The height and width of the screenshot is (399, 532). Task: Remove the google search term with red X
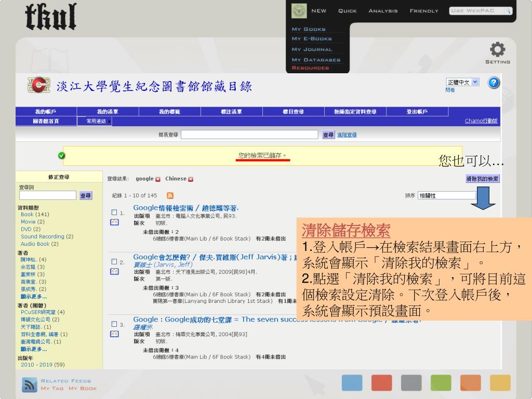tap(158, 179)
